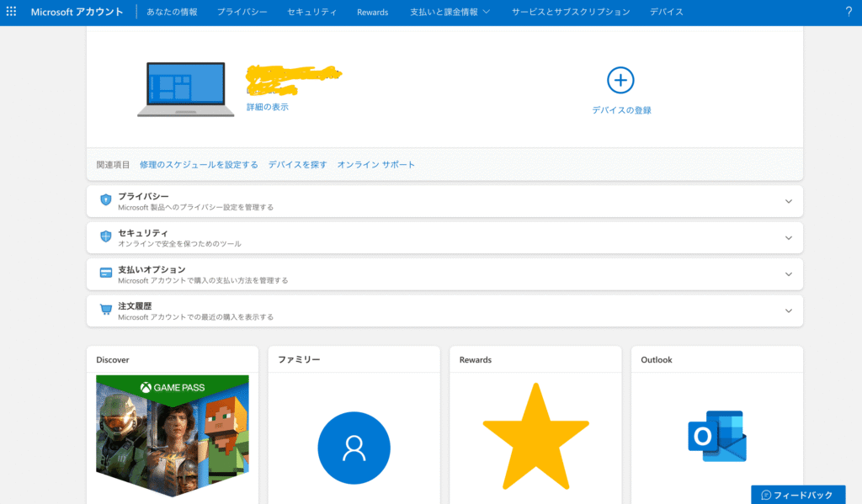Click the plus circle register device icon
The image size is (862, 504).
pos(620,80)
